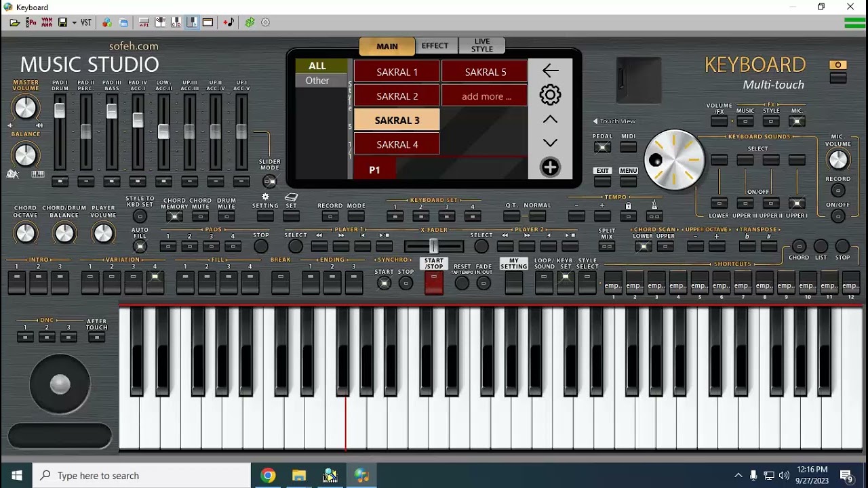The image size is (868, 488).
Task: Click the green refresh arrows icon
Action: (250, 22)
